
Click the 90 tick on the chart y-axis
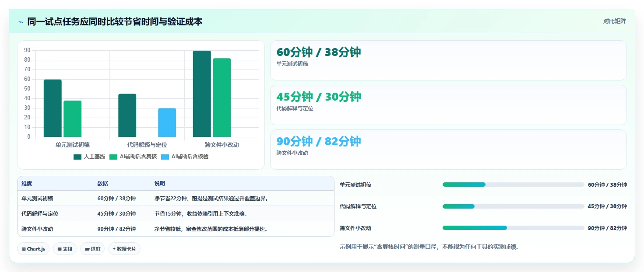coord(27,50)
